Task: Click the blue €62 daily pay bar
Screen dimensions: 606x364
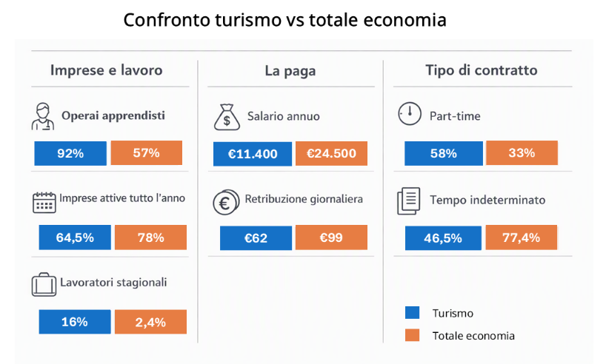Action: coord(256,237)
